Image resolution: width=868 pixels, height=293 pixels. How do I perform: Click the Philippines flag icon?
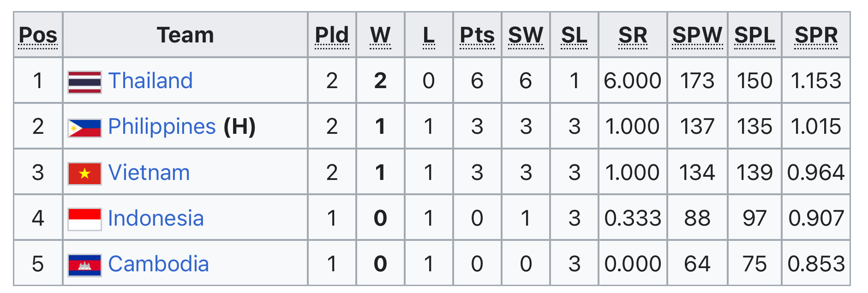[84, 128]
